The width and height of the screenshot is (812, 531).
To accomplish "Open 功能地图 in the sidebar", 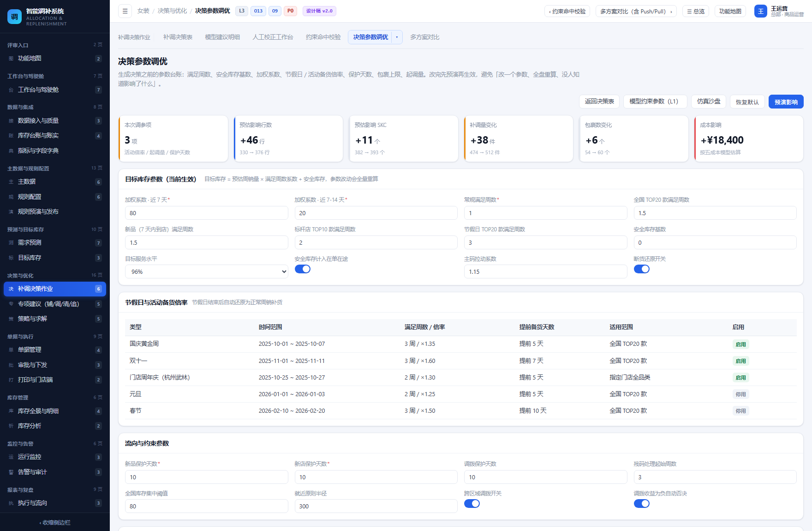I will tap(55, 59).
